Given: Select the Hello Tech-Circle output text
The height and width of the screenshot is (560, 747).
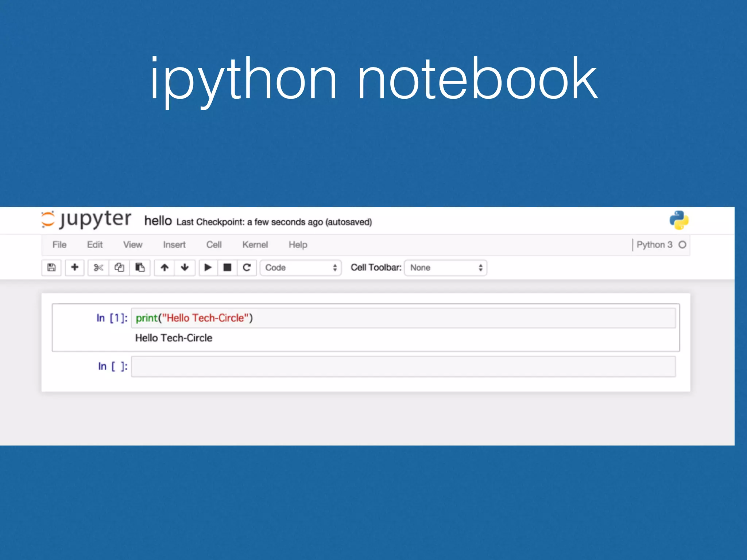Looking at the screenshot, I should point(174,338).
